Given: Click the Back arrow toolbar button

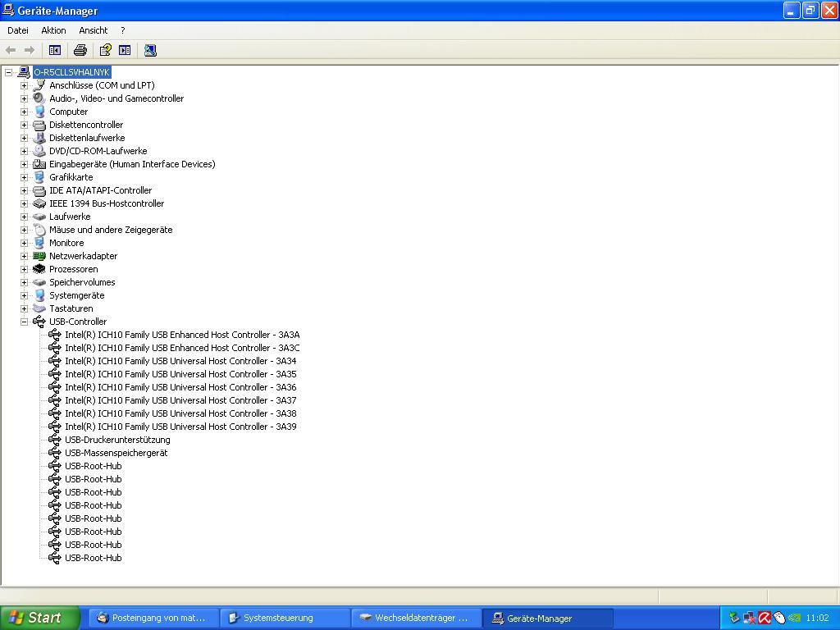Looking at the screenshot, I should [11, 50].
